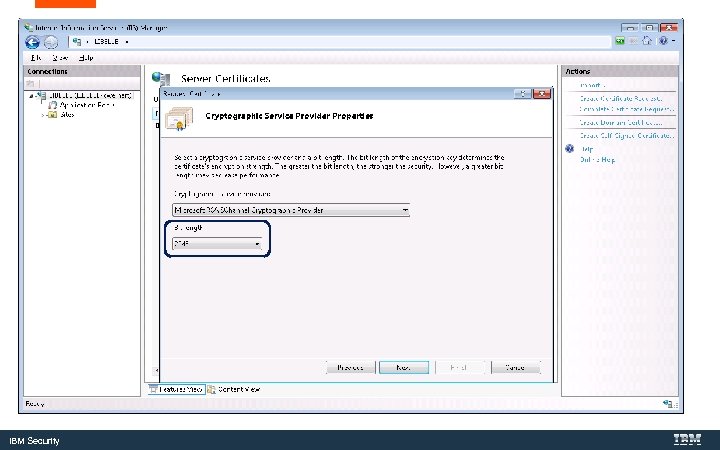720x450 pixels.
Task: Open the dropdown arrow beside toolbar Help icon
Action: [x=673, y=41]
